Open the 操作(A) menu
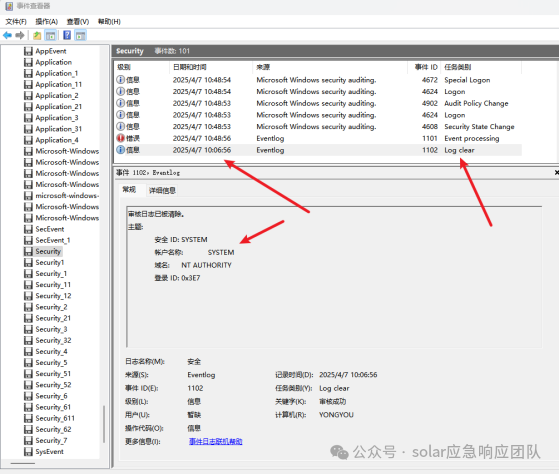 tap(46, 22)
